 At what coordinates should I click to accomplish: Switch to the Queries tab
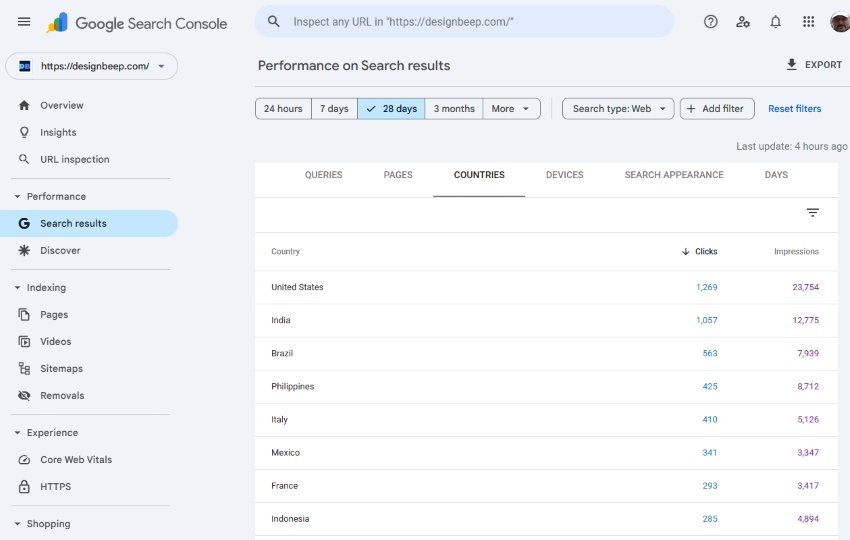click(323, 175)
